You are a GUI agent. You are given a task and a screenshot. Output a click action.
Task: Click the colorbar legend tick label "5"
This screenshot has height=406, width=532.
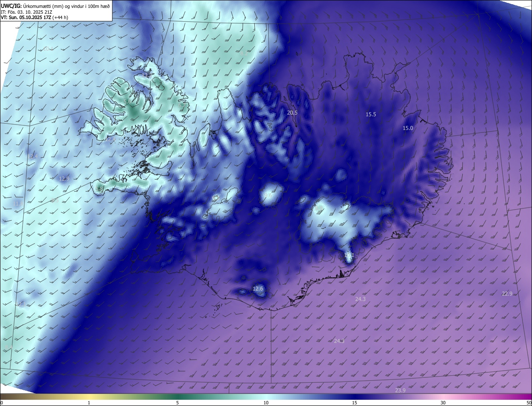[x=177, y=403]
